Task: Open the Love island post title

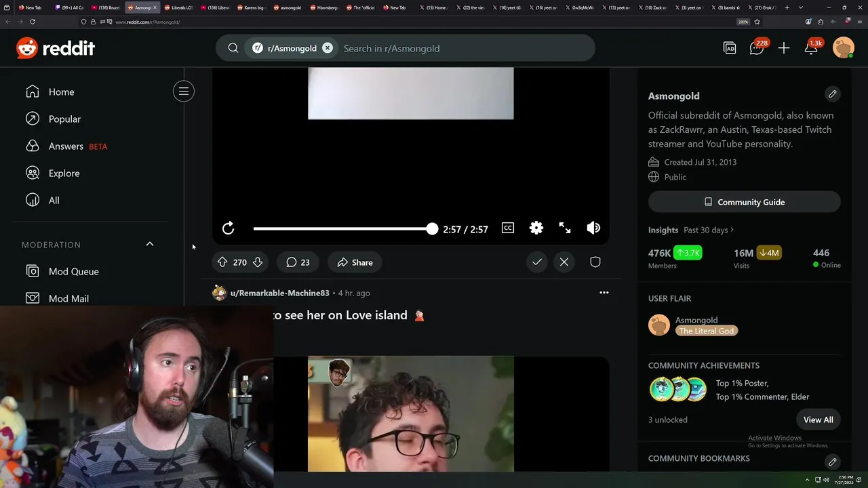Action: 348,315
